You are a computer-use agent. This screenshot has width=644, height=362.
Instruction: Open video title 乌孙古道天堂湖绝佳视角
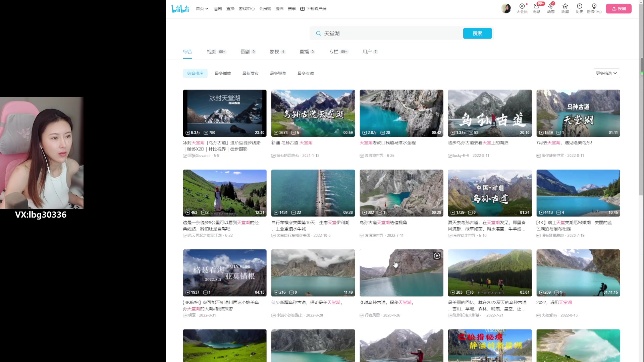[x=383, y=223]
